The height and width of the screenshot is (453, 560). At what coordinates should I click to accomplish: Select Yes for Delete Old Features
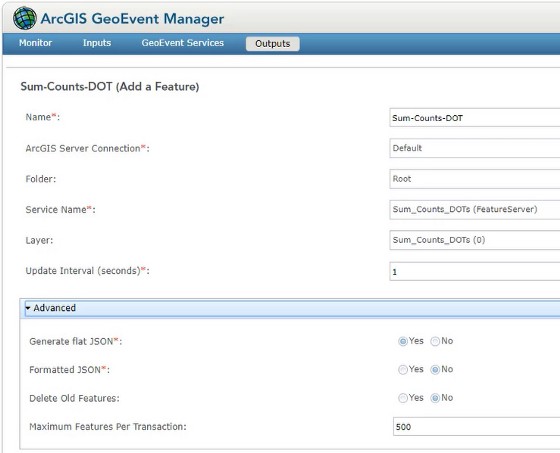[x=402, y=398]
